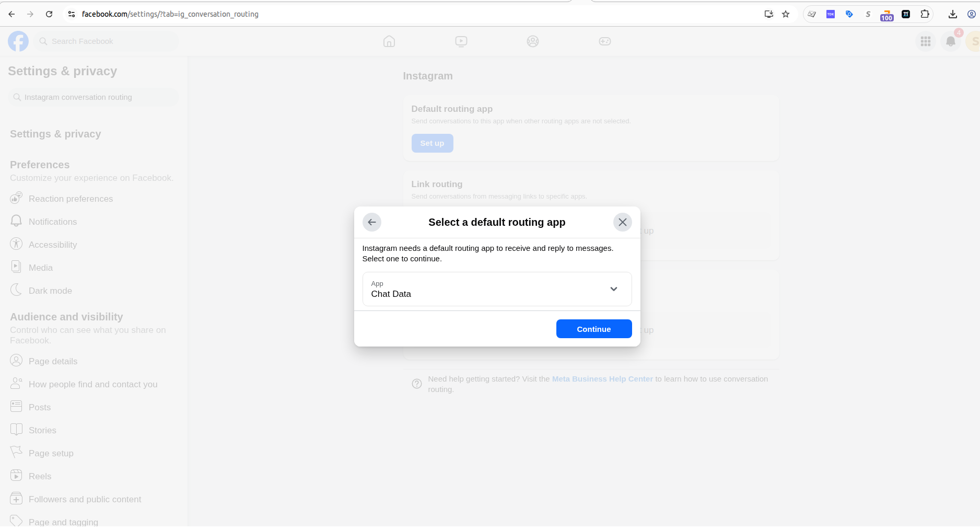980x530 pixels.
Task: Click Set up under Default routing app
Action: [x=432, y=143]
